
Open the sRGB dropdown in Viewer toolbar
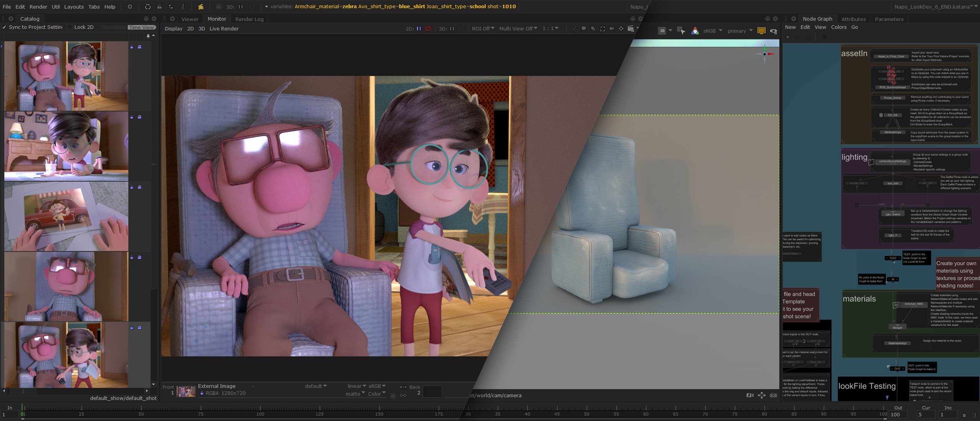click(712, 31)
